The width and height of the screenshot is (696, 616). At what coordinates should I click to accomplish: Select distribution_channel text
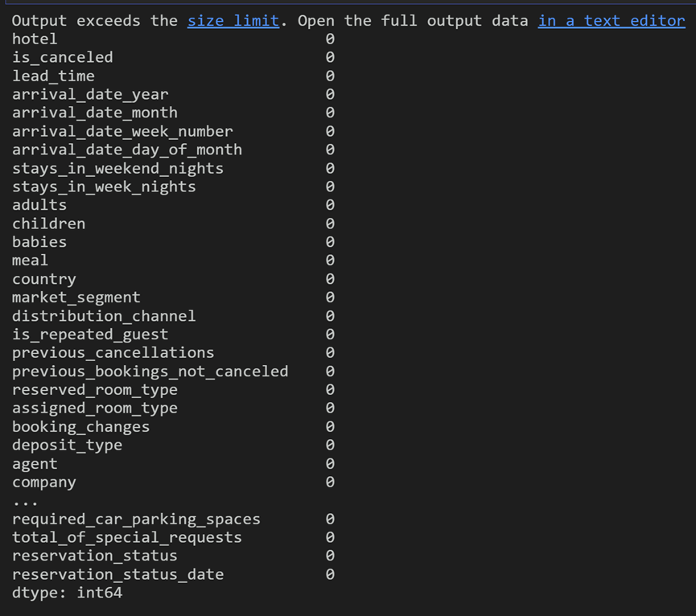(104, 316)
